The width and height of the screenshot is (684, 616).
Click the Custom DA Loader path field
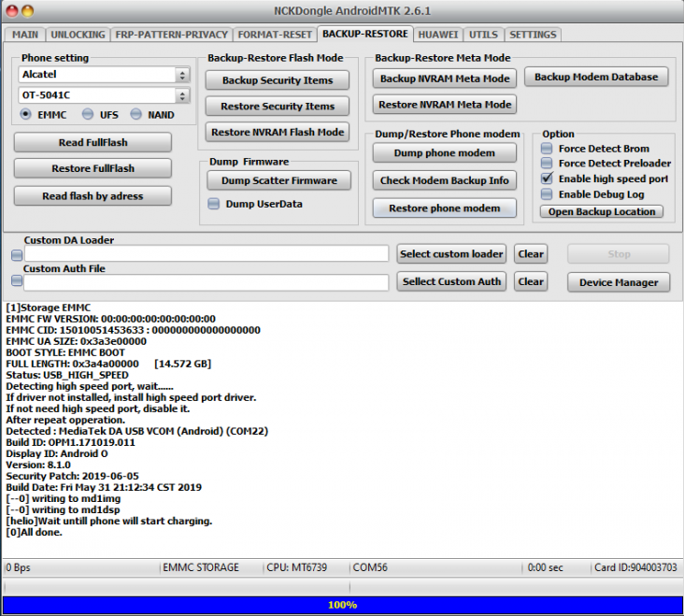point(207,253)
